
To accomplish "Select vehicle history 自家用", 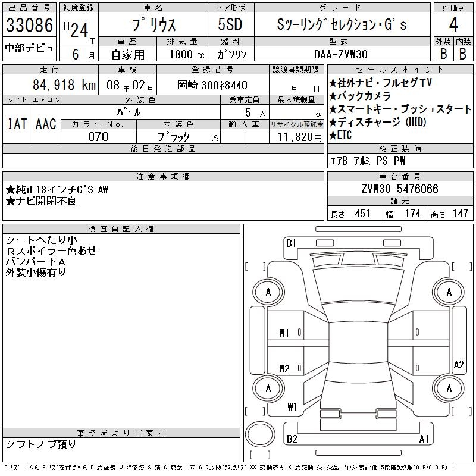I will [128, 55].
